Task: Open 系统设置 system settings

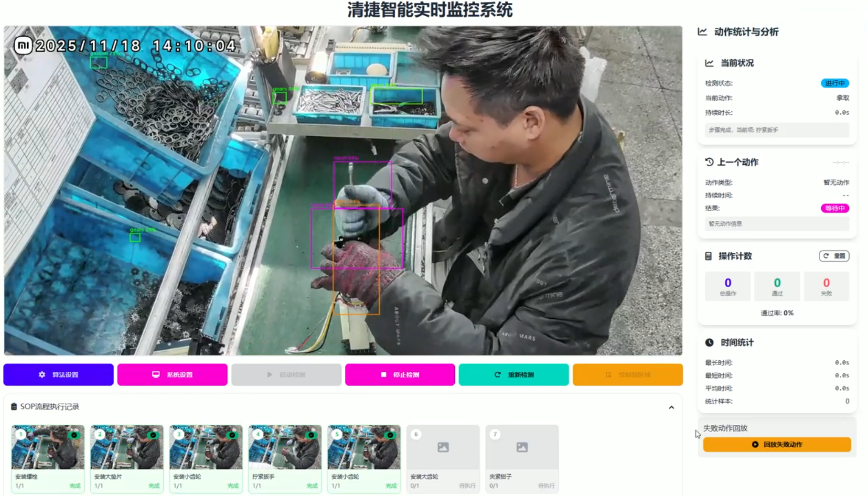Action: click(x=172, y=375)
